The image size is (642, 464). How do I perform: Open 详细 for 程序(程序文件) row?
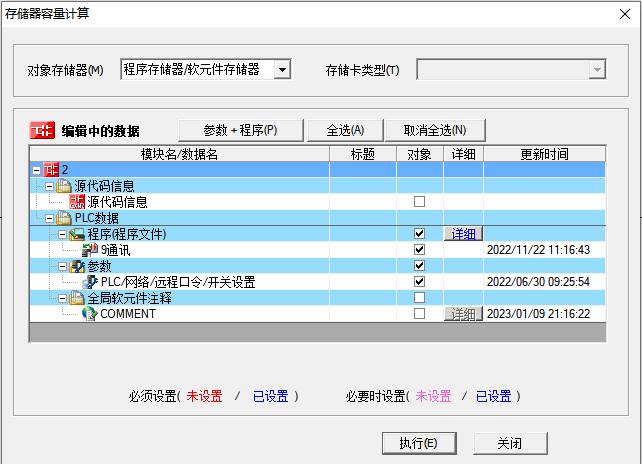pos(463,234)
